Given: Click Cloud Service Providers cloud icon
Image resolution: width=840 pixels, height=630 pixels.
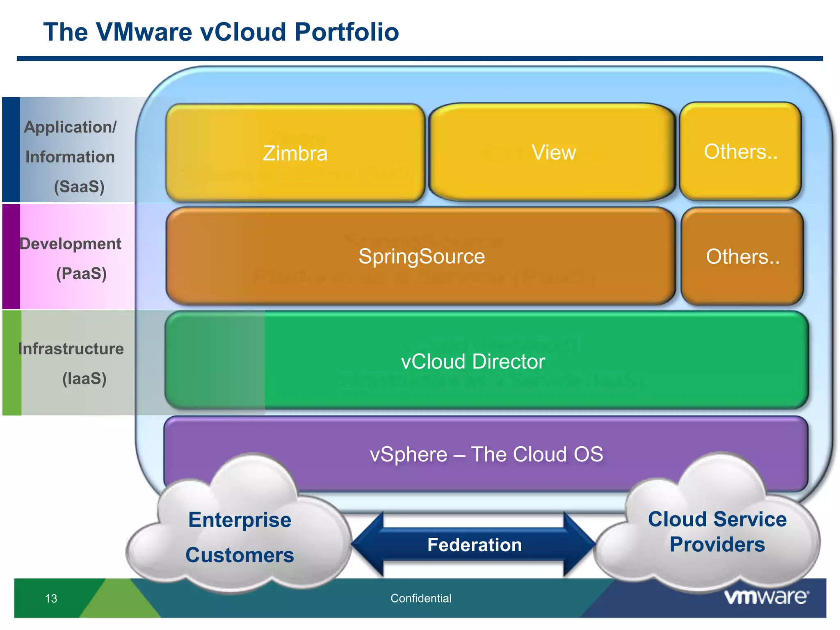Looking at the screenshot, I should (717, 532).
